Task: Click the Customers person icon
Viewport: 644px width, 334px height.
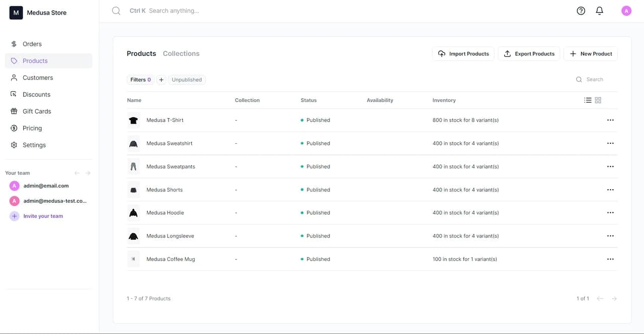Action: click(14, 77)
